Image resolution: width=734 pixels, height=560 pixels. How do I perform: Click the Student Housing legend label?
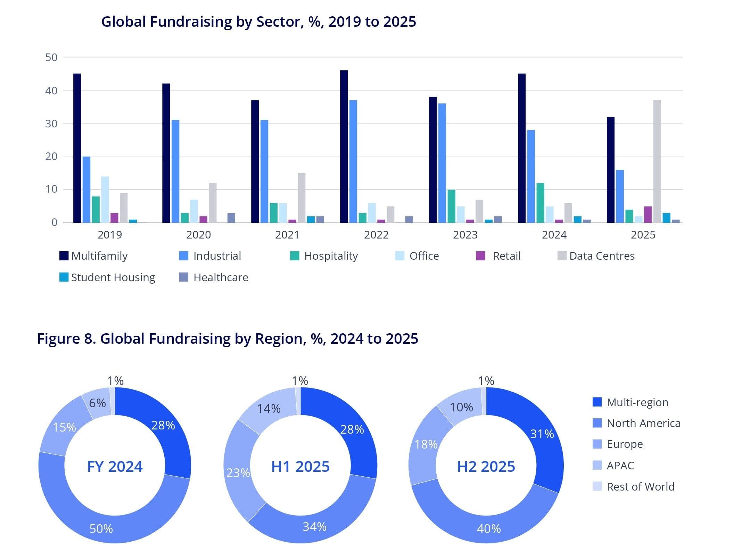coord(113,277)
